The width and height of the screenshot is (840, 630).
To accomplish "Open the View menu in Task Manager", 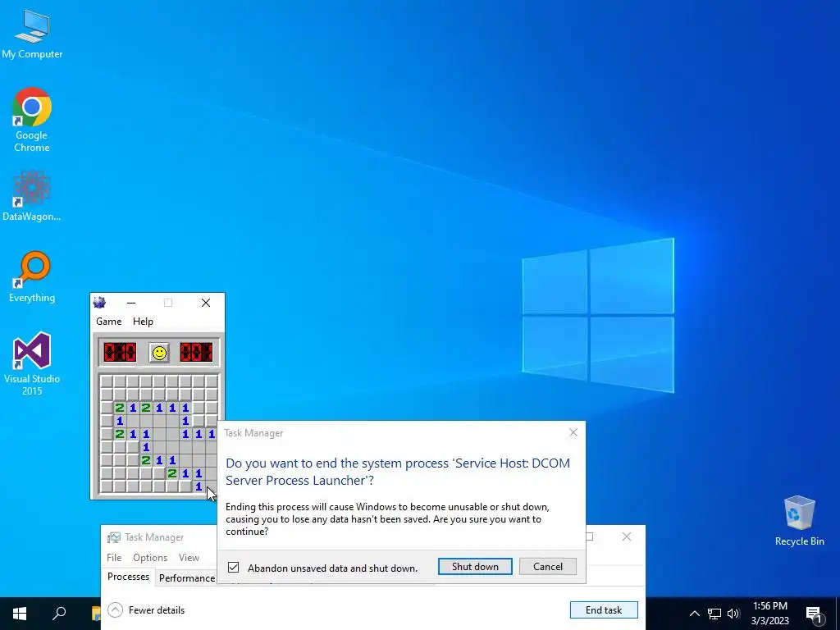I will (189, 558).
